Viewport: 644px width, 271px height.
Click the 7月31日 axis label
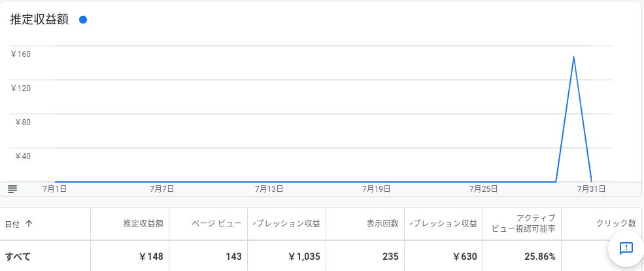pos(592,189)
